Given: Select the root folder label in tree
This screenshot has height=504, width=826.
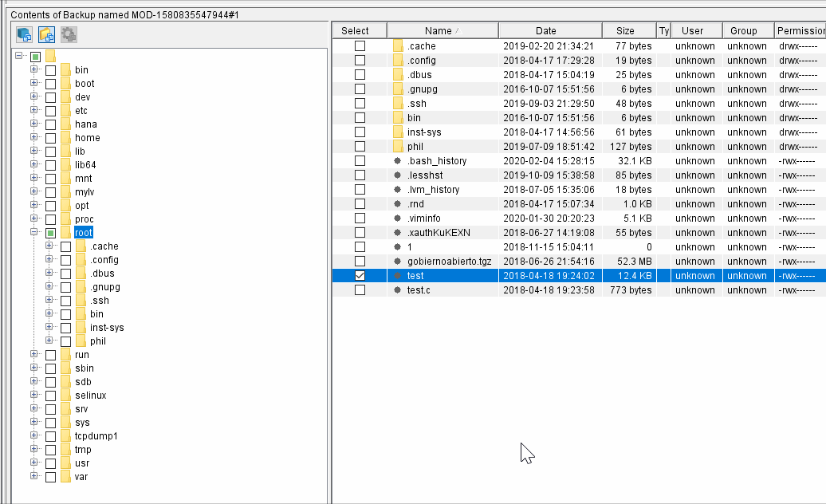Looking at the screenshot, I should pyautogui.click(x=83, y=233).
